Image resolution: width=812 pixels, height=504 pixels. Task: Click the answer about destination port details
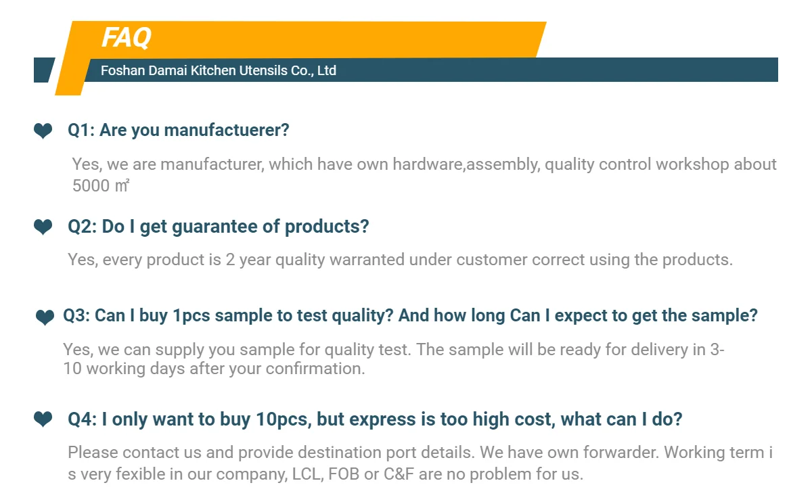(x=420, y=463)
